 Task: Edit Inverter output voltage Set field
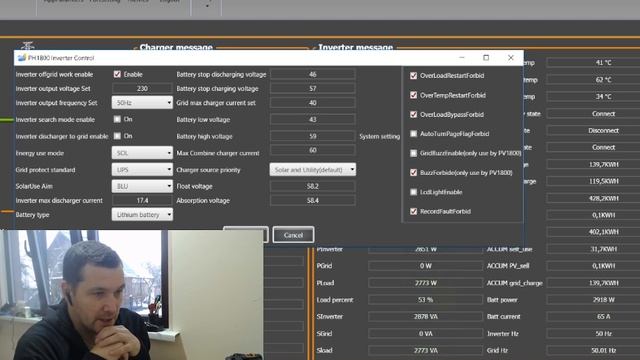pyautogui.click(x=142, y=89)
